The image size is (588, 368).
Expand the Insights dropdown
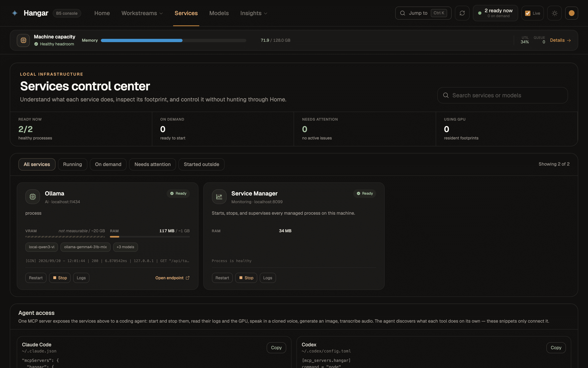tap(254, 13)
